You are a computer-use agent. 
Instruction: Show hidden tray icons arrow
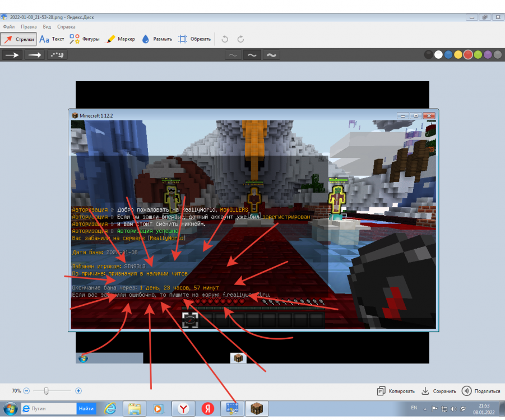click(425, 409)
